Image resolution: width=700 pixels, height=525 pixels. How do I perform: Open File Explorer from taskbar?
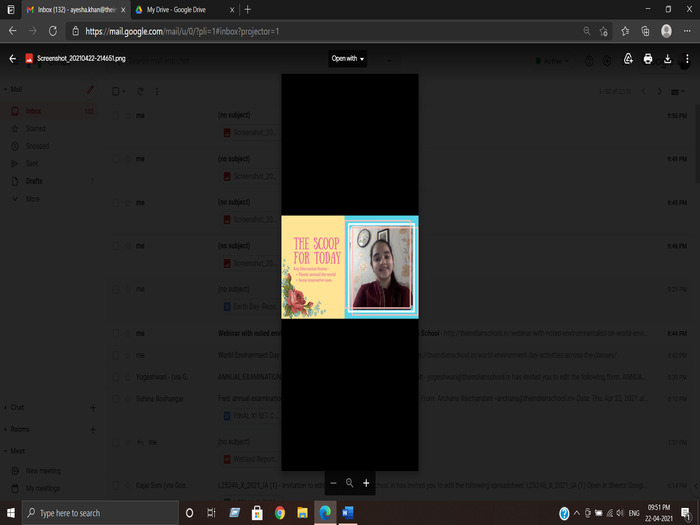(303, 513)
